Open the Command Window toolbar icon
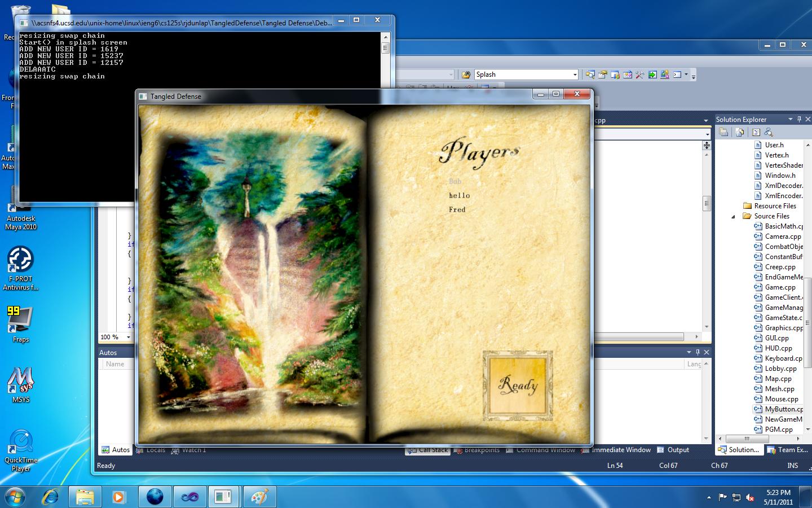Screen dimensions: 812x508 coord(677,75)
